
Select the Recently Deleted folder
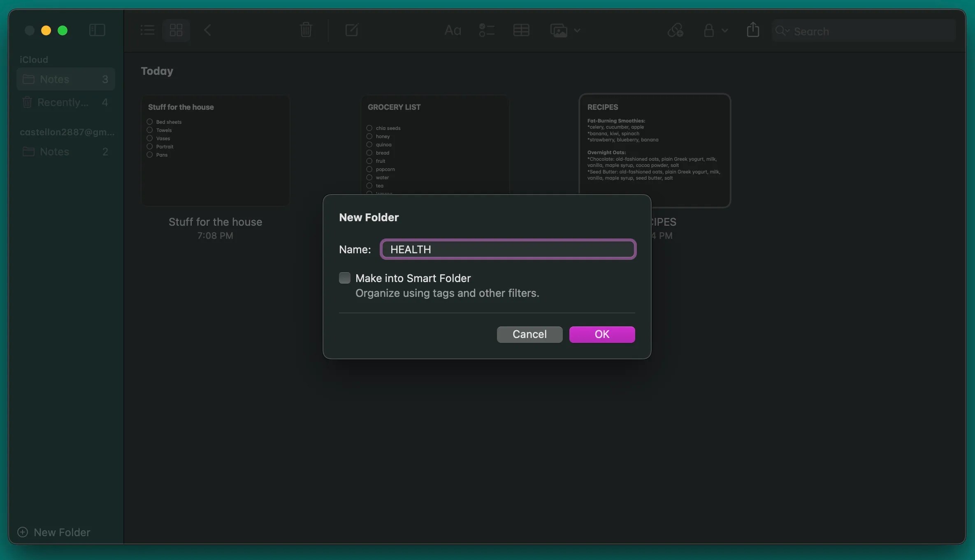(x=64, y=102)
